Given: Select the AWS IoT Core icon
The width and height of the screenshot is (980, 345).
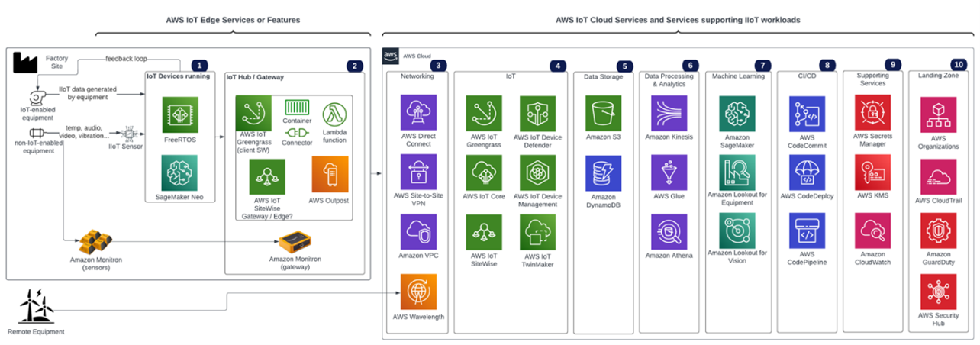Looking at the screenshot, I should (x=484, y=172).
